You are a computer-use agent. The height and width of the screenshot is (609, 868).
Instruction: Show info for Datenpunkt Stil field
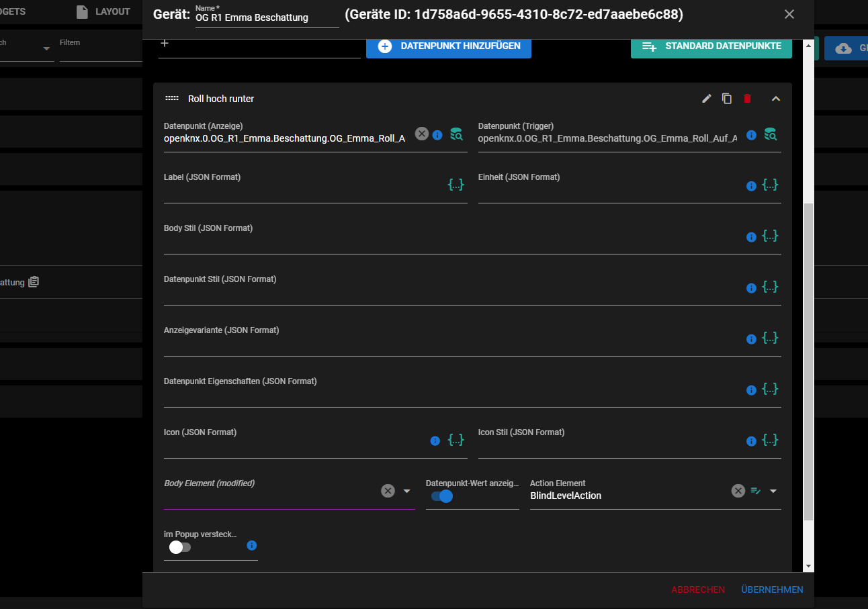[752, 288]
